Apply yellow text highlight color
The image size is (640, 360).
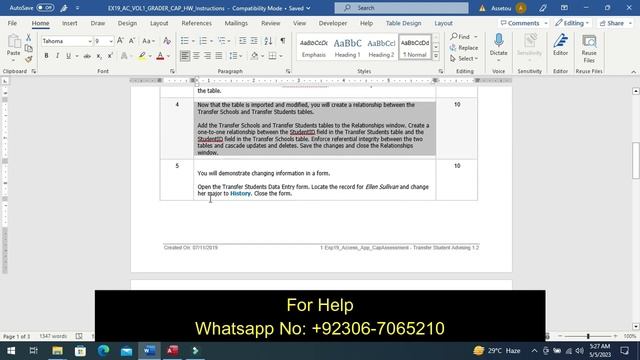[142, 56]
